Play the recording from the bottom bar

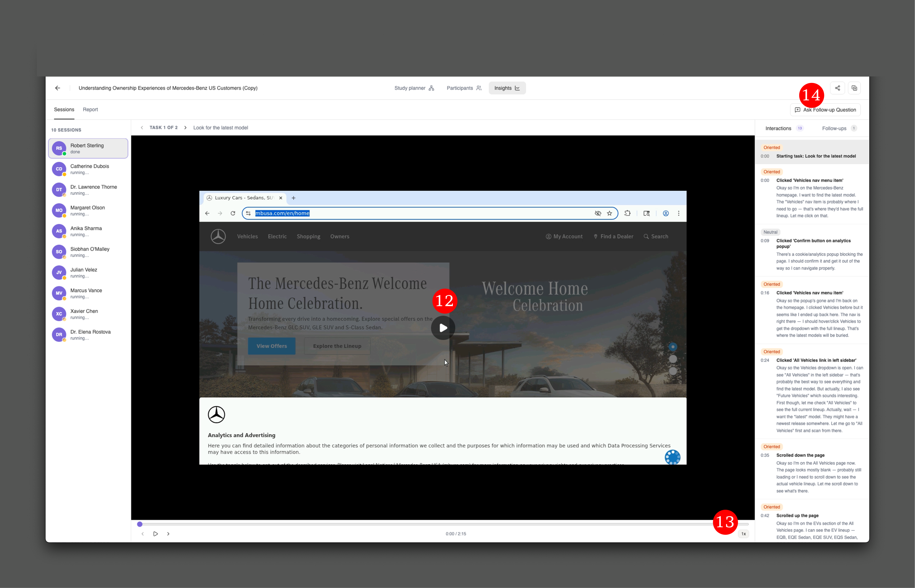tap(155, 534)
